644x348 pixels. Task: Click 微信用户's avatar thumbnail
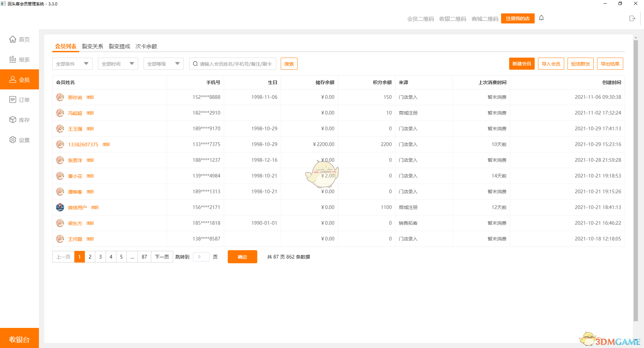tap(60, 207)
